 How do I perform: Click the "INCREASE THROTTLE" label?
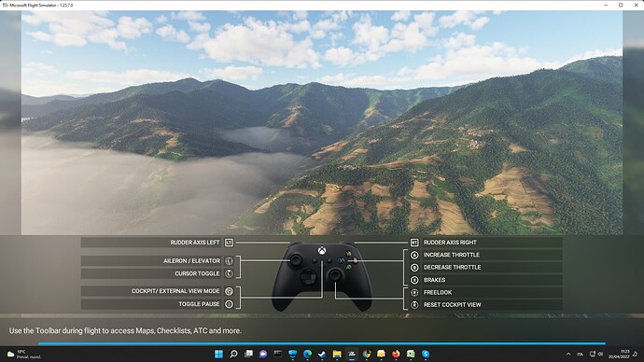(x=452, y=255)
